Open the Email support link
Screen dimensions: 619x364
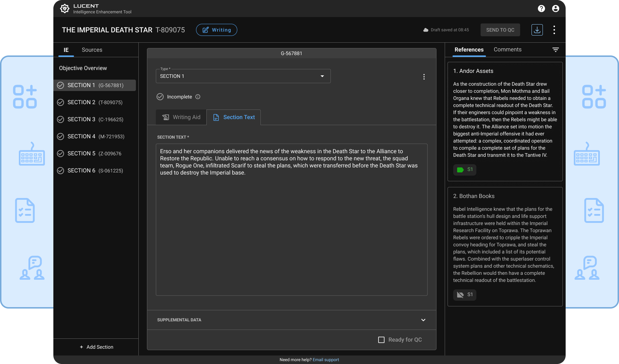326,360
